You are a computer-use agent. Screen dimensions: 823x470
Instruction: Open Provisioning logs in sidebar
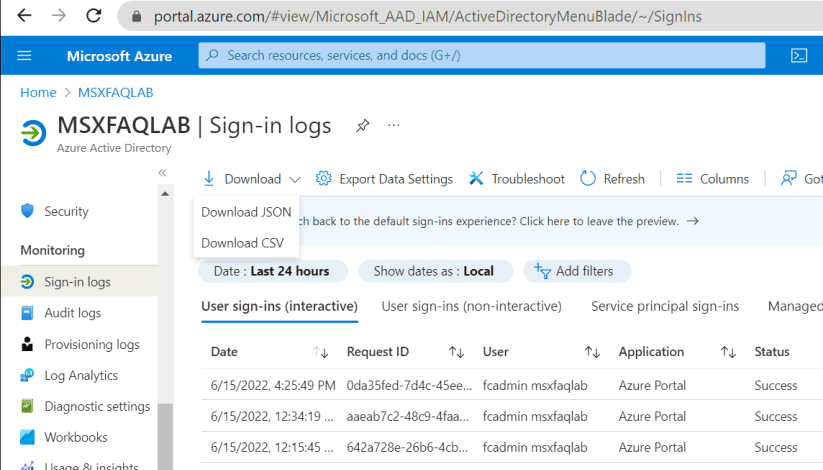click(92, 344)
